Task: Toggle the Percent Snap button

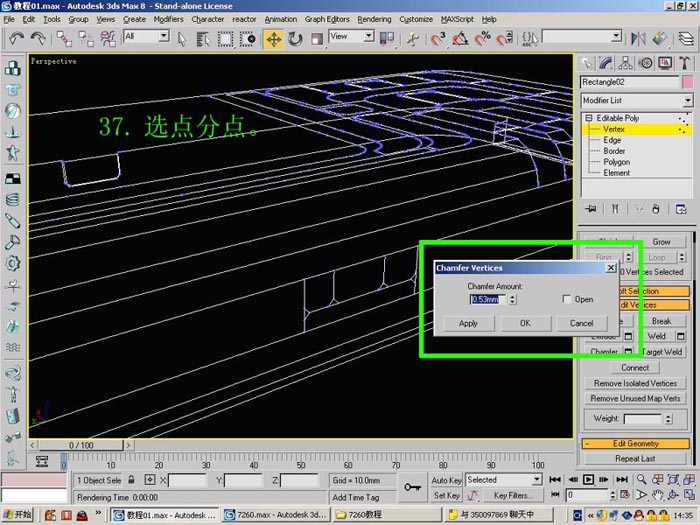Action: point(482,39)
